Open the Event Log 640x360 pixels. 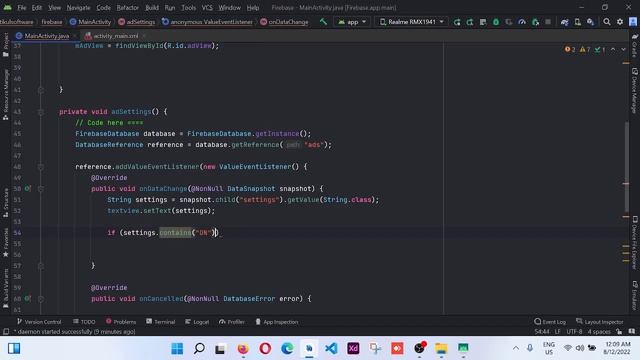[x=550, y=322]
